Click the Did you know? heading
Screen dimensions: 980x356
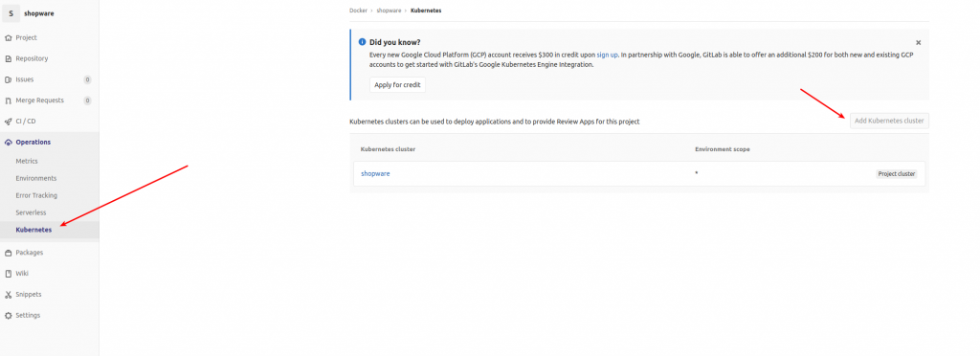click(x=395, y=42)
